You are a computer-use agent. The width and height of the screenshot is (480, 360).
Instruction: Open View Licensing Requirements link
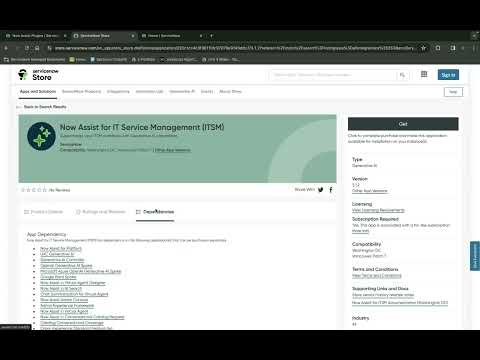(378, 210)
